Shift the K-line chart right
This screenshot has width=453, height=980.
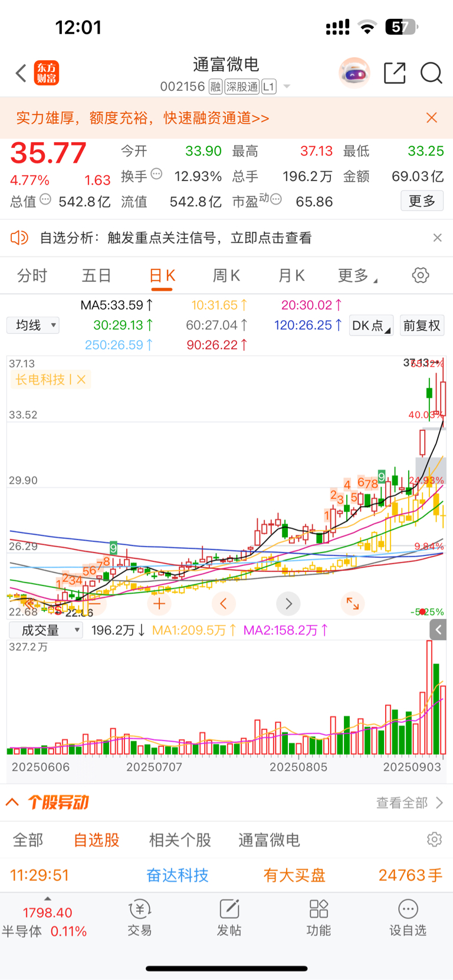click(288, 603)
